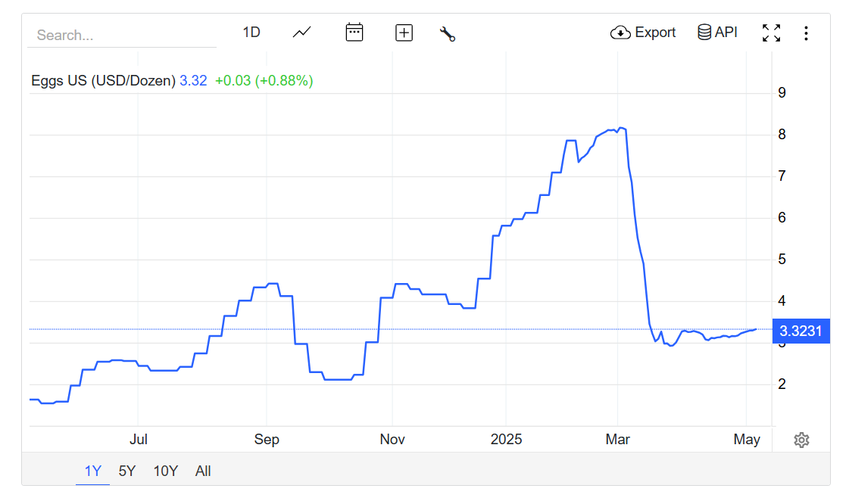Click the line chart type icon
Viewport: 849px width, 504px height.
click(x=302, y=33)
